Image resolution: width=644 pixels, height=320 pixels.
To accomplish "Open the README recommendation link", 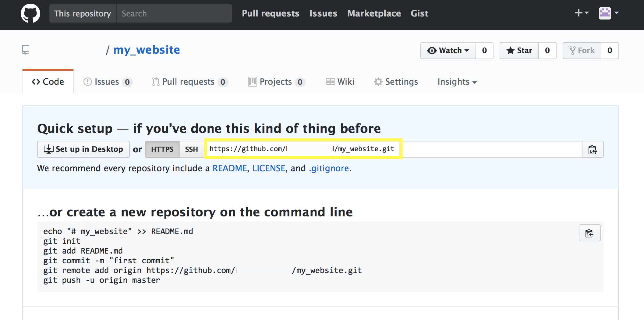I will point(230,168).
